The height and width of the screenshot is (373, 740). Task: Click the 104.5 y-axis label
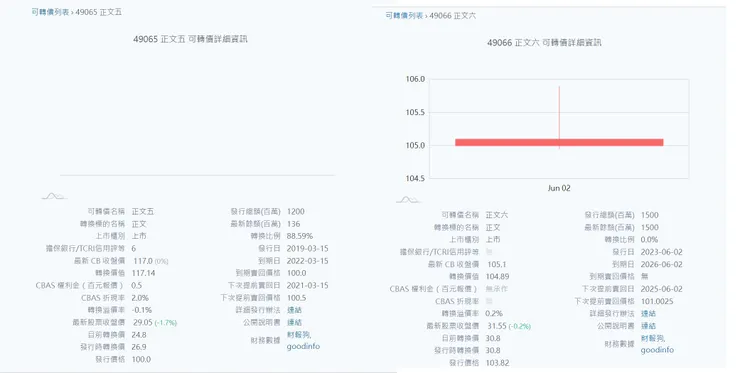click(415, 178)
